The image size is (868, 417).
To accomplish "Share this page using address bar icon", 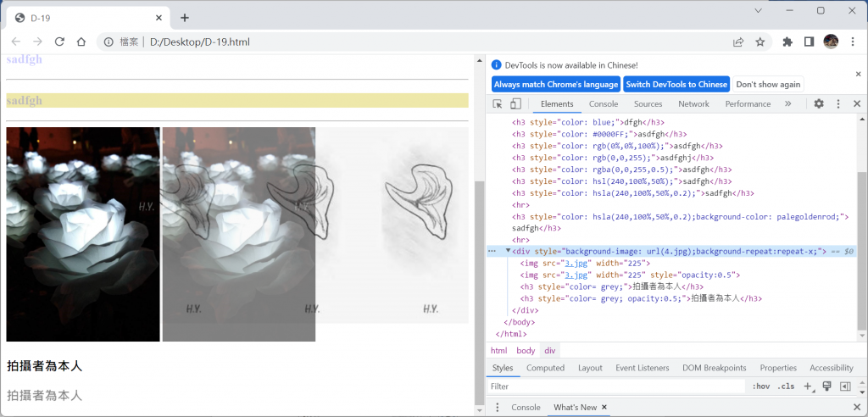I will point(738,42).
